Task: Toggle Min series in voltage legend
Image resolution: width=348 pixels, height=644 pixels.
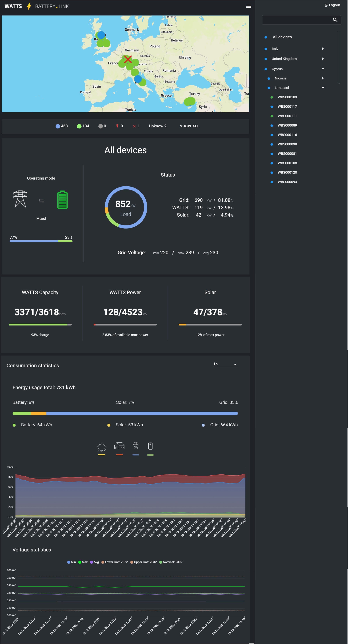Action: [x=71, y=562]
